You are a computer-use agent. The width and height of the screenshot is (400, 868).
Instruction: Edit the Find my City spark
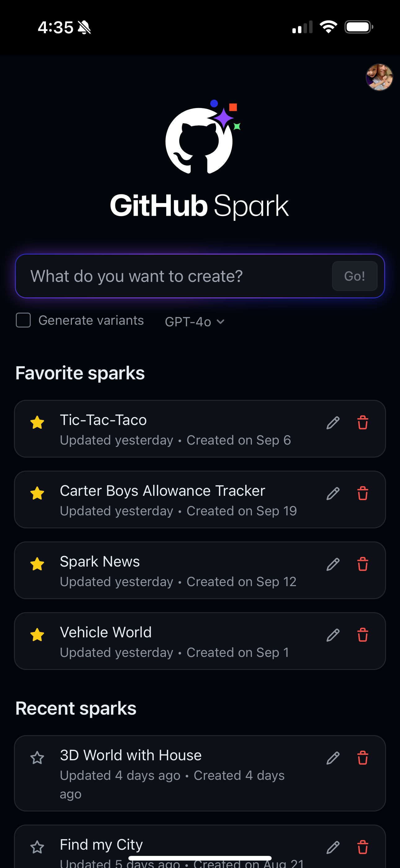(x=333, y=847)
